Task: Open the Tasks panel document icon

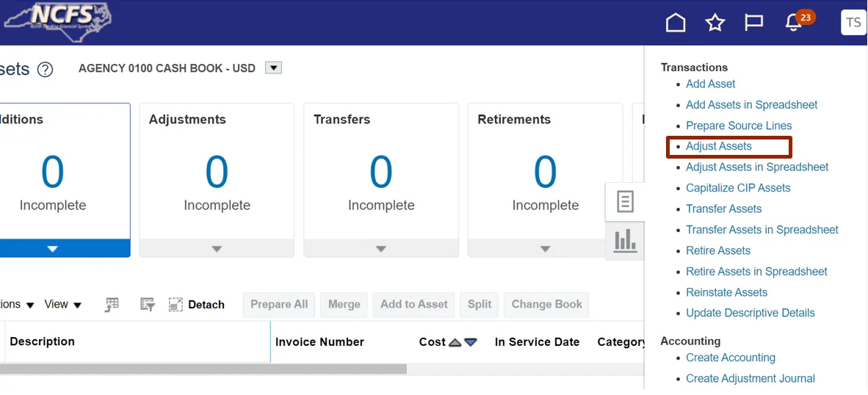Action: (625, 202)
